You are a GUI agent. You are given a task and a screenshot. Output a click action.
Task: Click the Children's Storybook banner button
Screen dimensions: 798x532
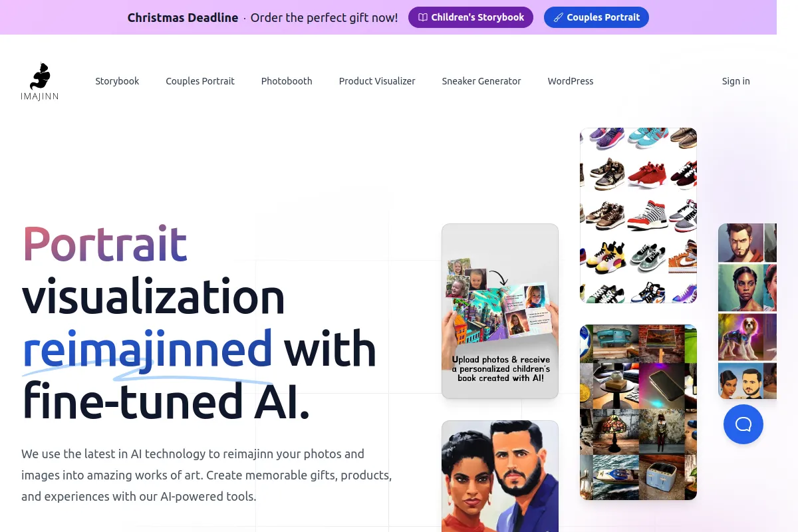click(x=471, y=17)
